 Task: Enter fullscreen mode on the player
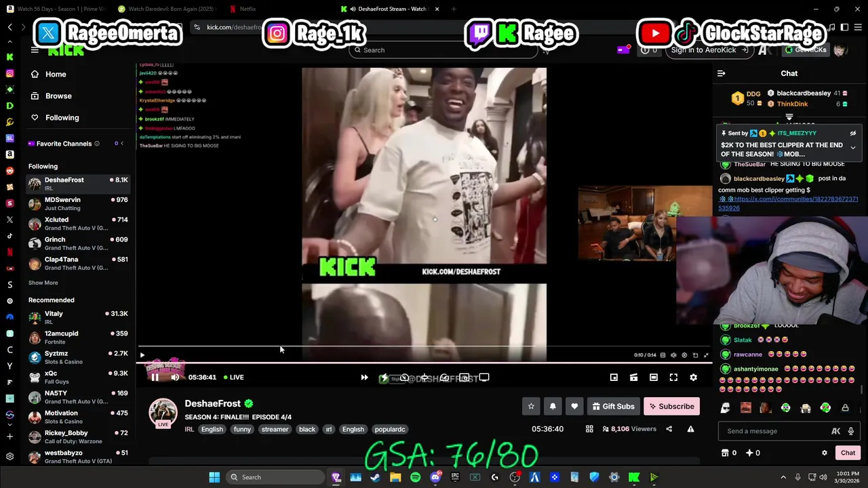[x=673, y=378]
